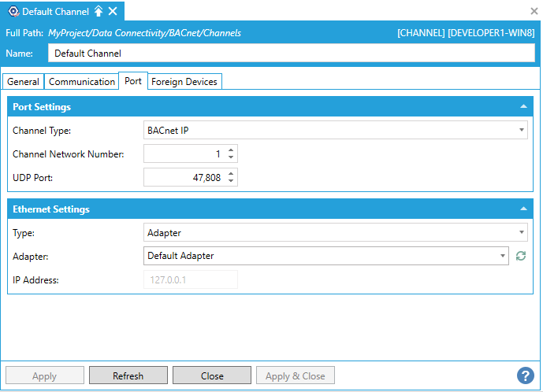Collapse the Ethernet Settings section
Image resolution: width=543 pixels, height=392 pixels.
[x=523, y=209]
